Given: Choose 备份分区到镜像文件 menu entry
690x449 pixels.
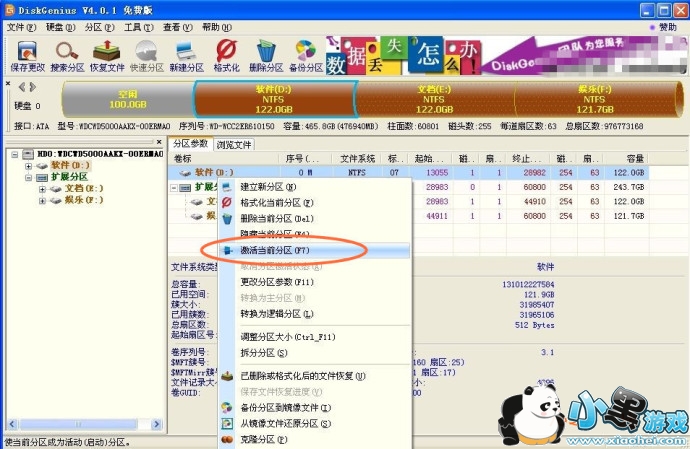Looking at the screenshot, I should tap(315, 408).
